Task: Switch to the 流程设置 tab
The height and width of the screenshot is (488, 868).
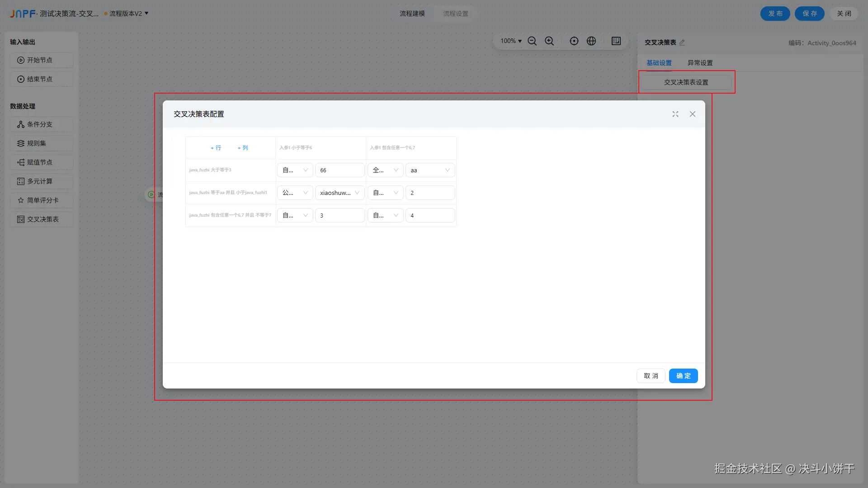Action: (456, 14)
